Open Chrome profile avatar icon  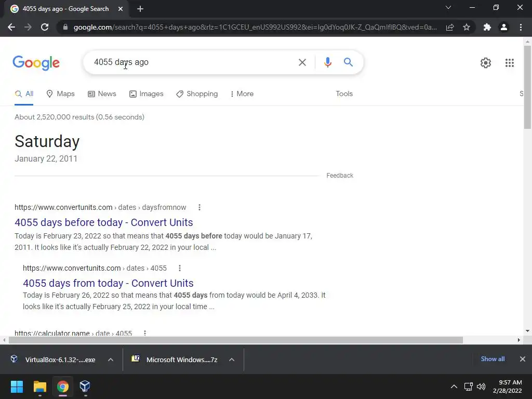(x=504, y=27)
